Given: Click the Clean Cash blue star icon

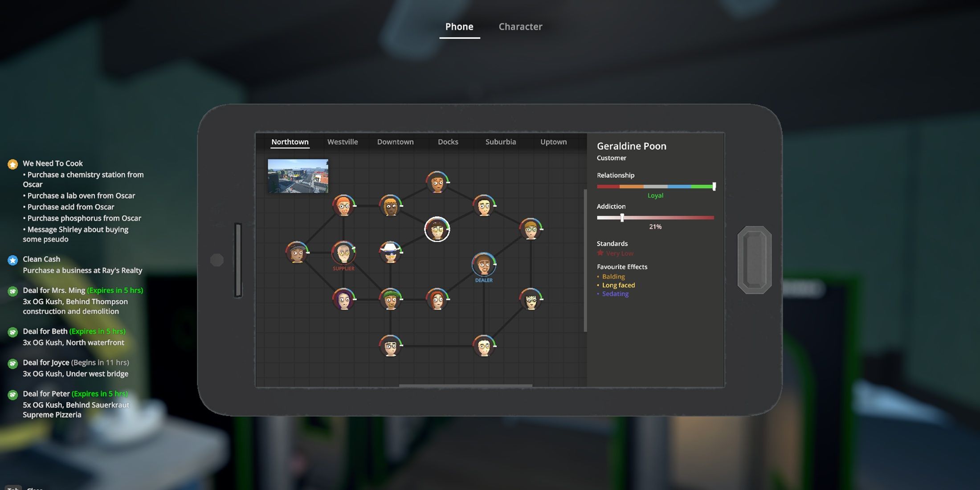Looking at the screenshot, I should click(12, 260).
